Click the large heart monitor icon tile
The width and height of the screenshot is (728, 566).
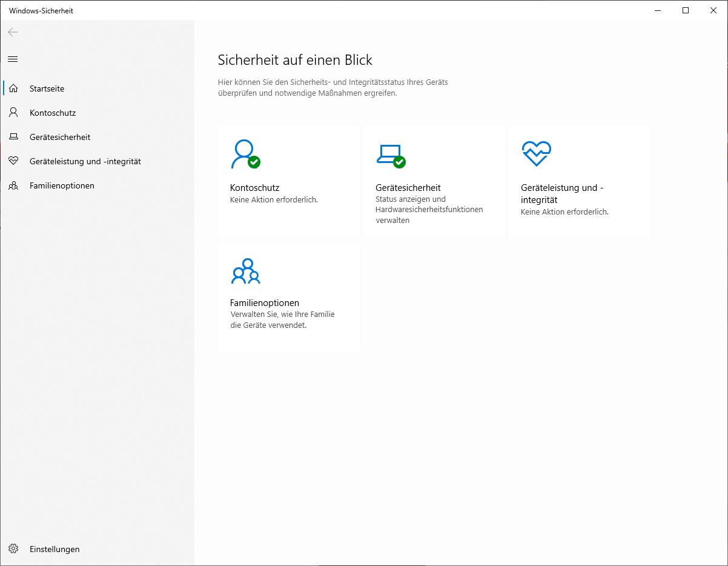click(x=537, y=153)
